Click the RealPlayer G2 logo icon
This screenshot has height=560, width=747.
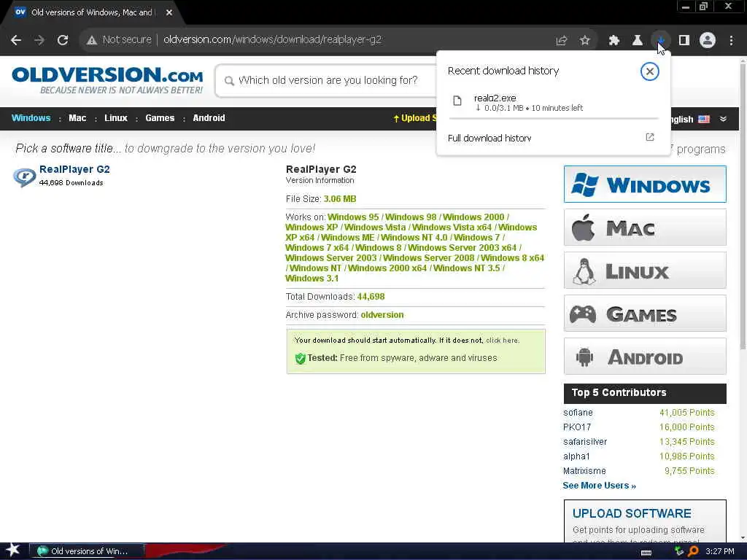coord(24,176)
